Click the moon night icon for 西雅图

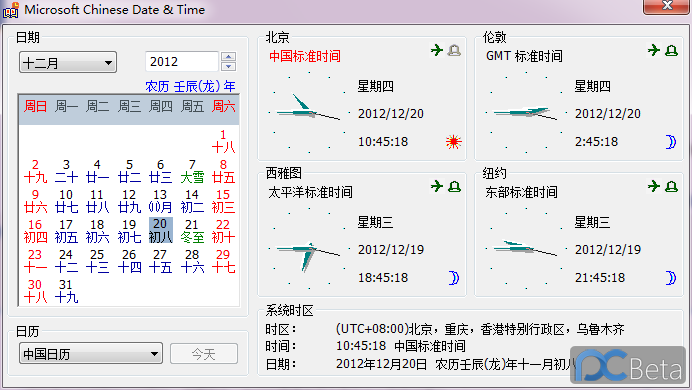(454, 278)
